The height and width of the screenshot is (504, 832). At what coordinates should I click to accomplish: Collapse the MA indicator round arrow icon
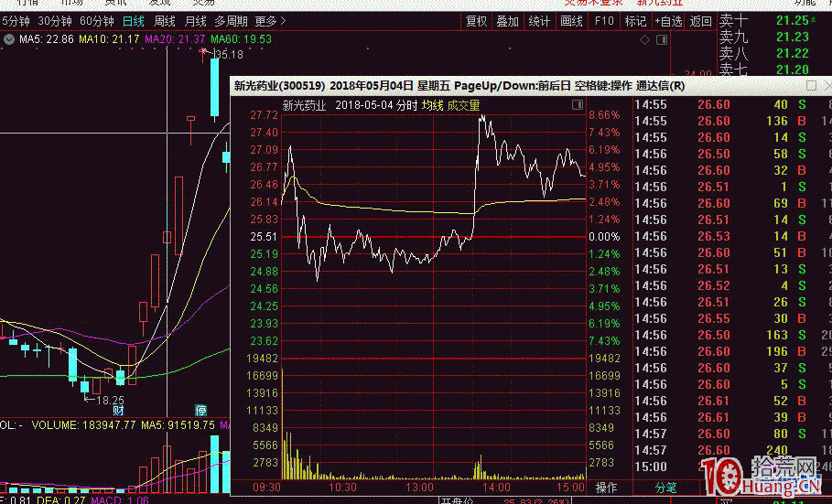click(x=9, y=39)
